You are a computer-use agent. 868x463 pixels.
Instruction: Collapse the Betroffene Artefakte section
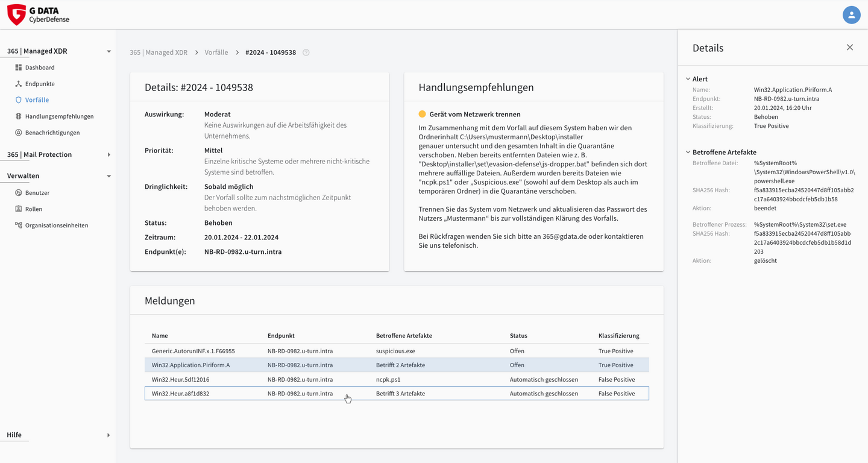(x=688, y=153)
